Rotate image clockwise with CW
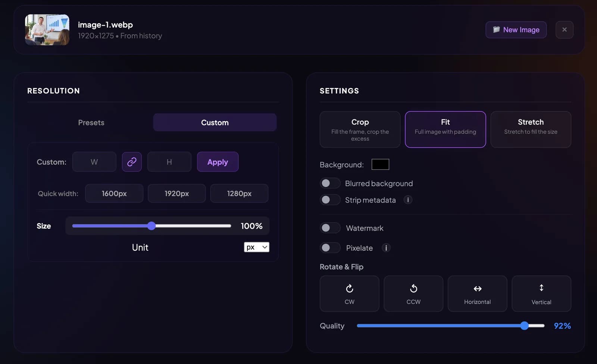Image resolution: width=597 pixels, height=364 pixels. (349, 294)
